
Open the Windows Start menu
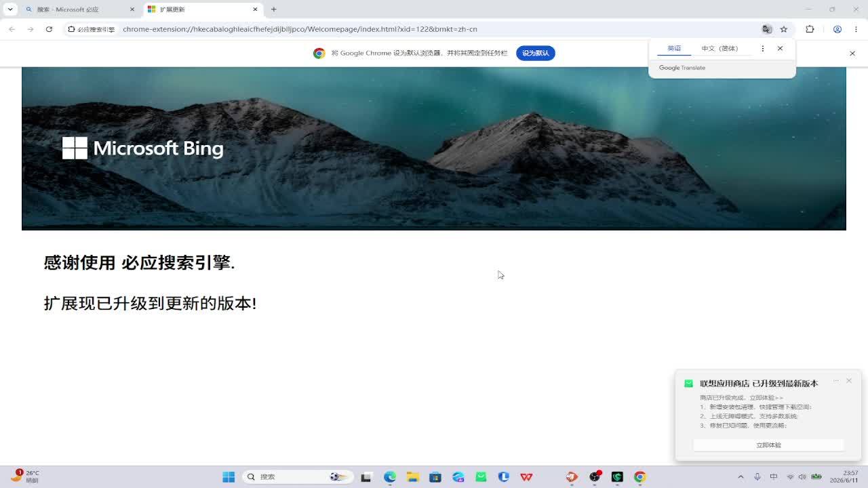(x=229, y=476)
